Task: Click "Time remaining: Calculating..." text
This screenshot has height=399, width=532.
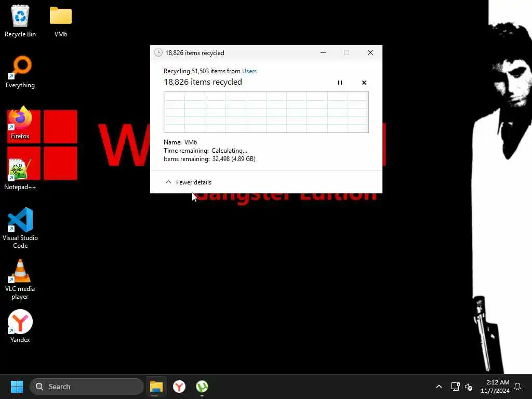Action: (205, 151)
